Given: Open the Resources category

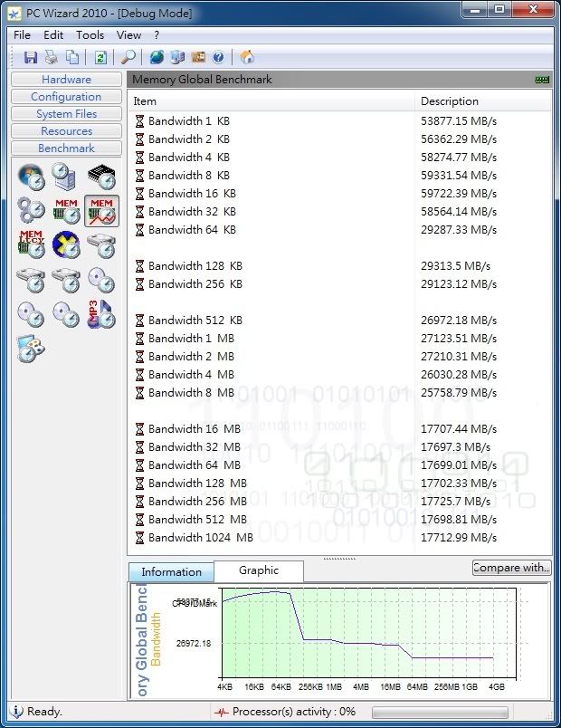Looking at the screenshot, I should coord(66,131).
